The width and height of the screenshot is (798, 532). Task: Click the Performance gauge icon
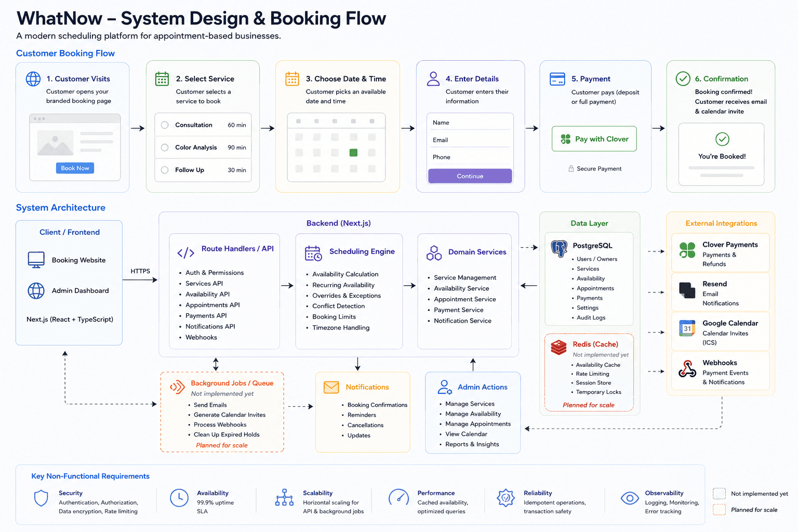point(399,498)
